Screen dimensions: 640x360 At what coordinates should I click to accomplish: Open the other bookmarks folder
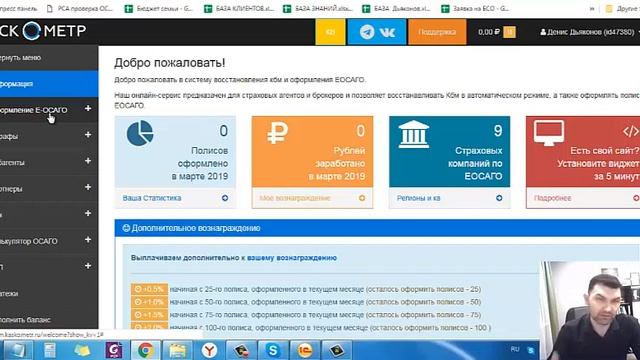click(x=622, y=8)
